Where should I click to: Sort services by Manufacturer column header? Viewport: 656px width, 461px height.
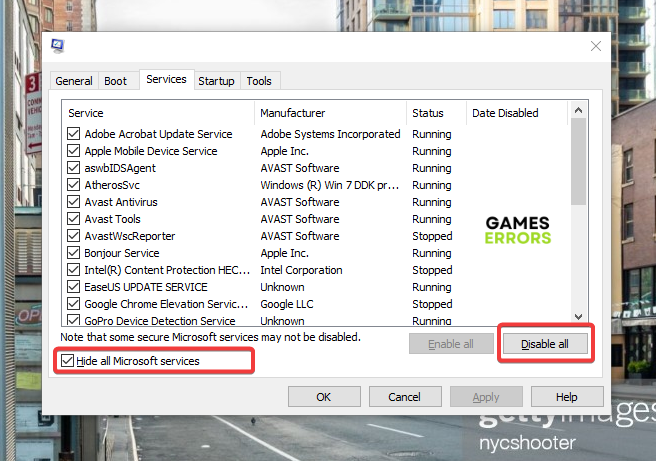[330, 113]
